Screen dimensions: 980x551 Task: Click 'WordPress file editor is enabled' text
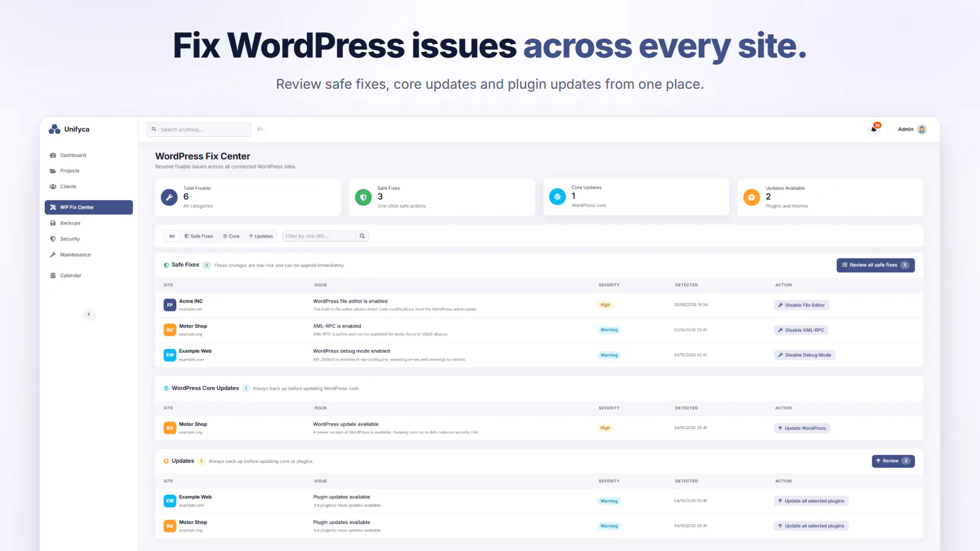pos(350,301)
